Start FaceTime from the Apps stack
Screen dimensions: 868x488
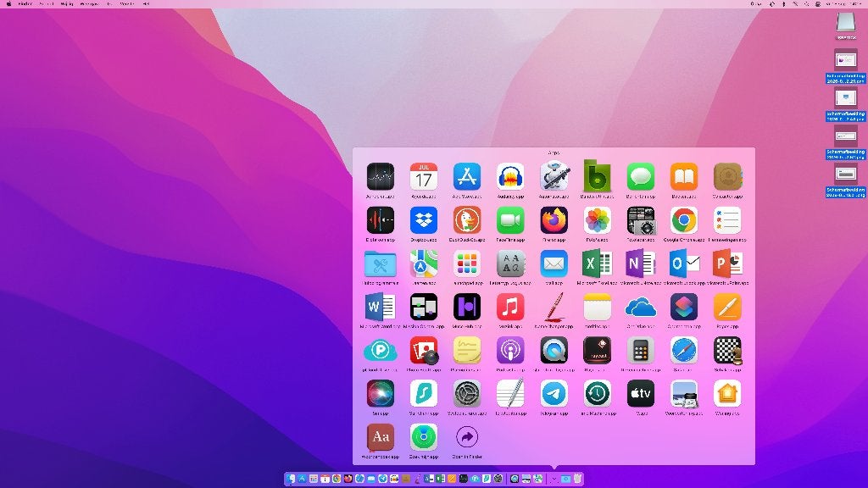tap(510, 220)
